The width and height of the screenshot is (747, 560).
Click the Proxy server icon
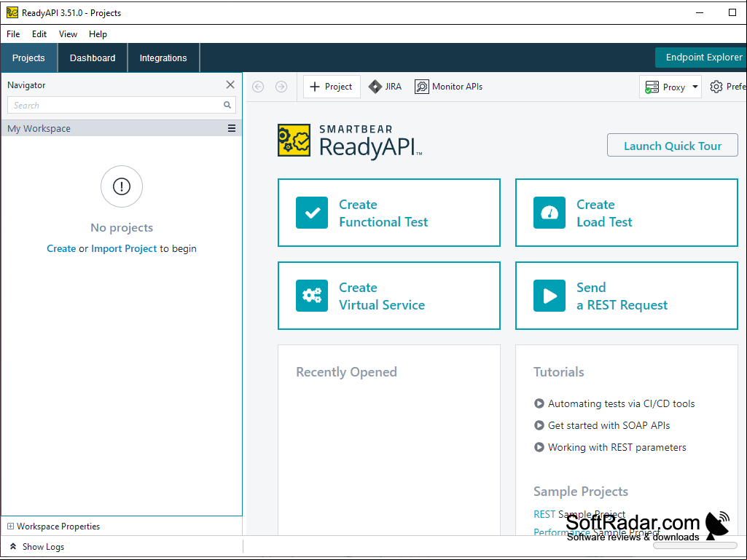point(652,87)
